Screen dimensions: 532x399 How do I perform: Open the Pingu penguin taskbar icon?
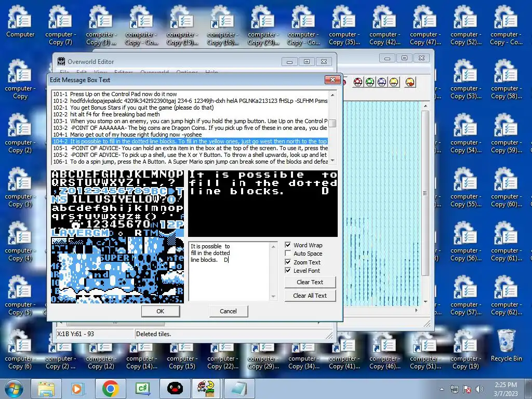[175, 389]
